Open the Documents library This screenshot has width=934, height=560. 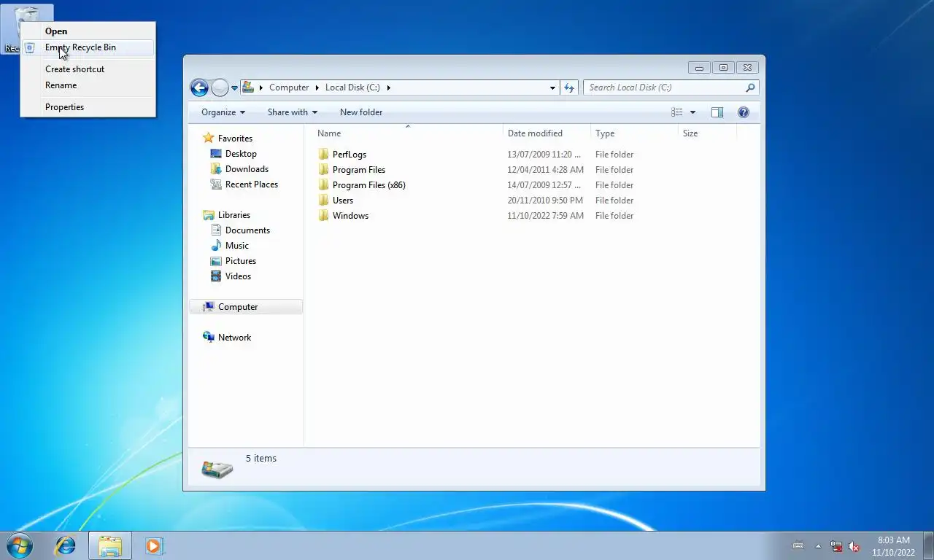pos(247,230)
